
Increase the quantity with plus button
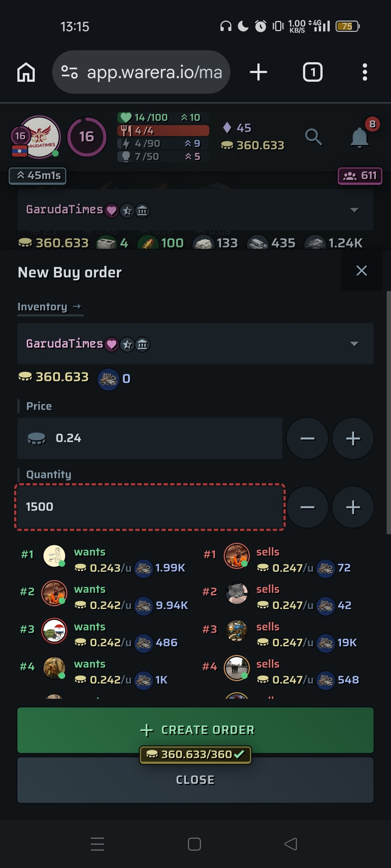click(x=353, y=507)
